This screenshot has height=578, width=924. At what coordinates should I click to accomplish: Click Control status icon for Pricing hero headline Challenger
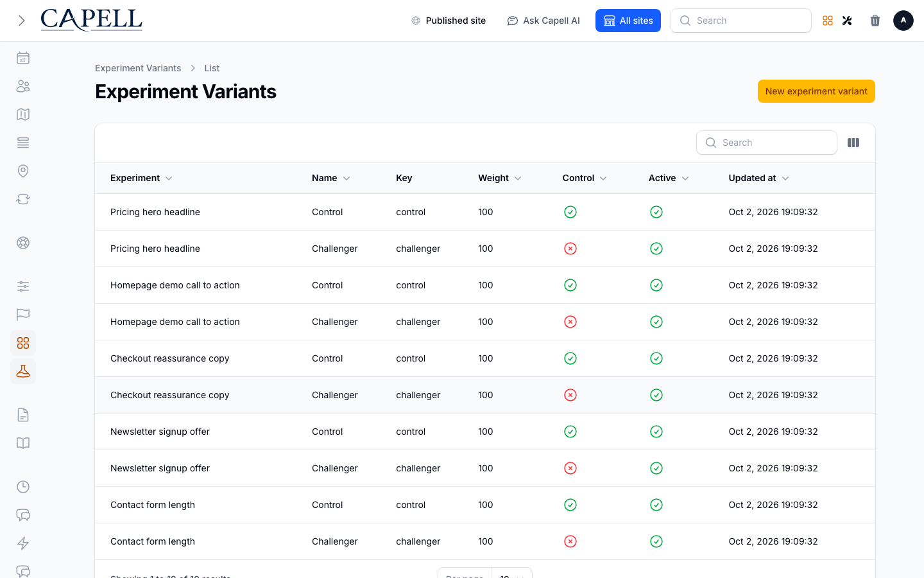click(570, 249)
